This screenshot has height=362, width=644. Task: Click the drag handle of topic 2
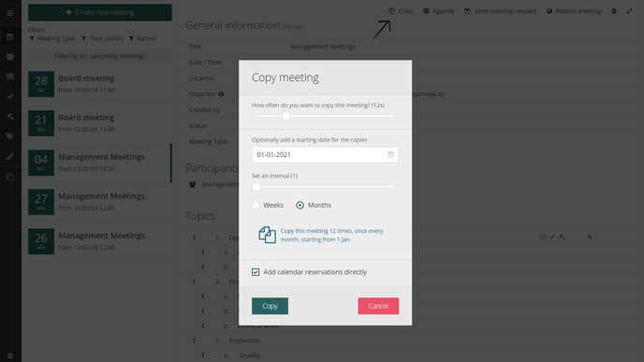point(194,282)
